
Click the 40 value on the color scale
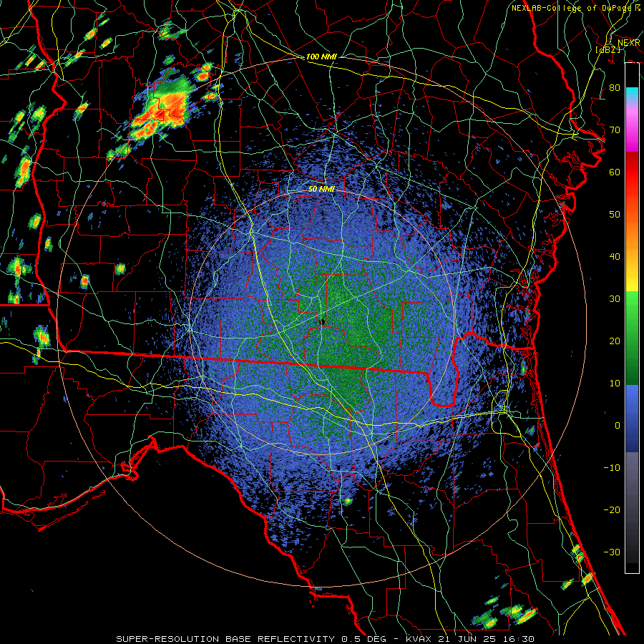coord(615,257)
